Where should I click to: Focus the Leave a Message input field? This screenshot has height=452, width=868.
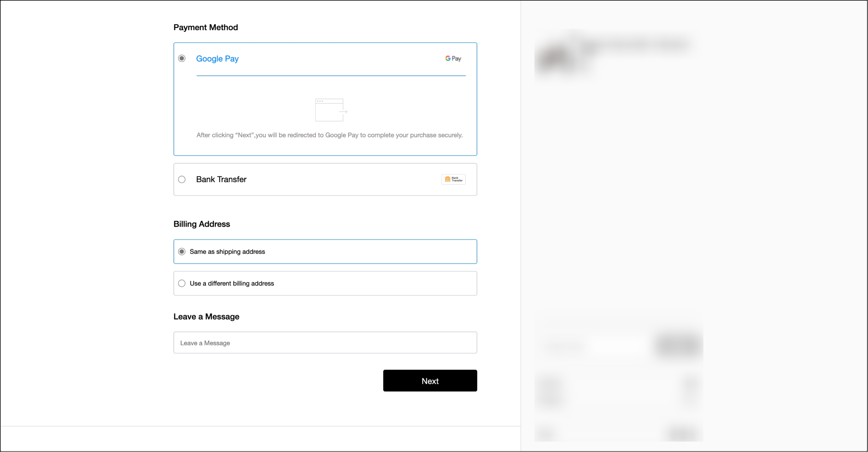pyautogui.click(x=325, y=342)
